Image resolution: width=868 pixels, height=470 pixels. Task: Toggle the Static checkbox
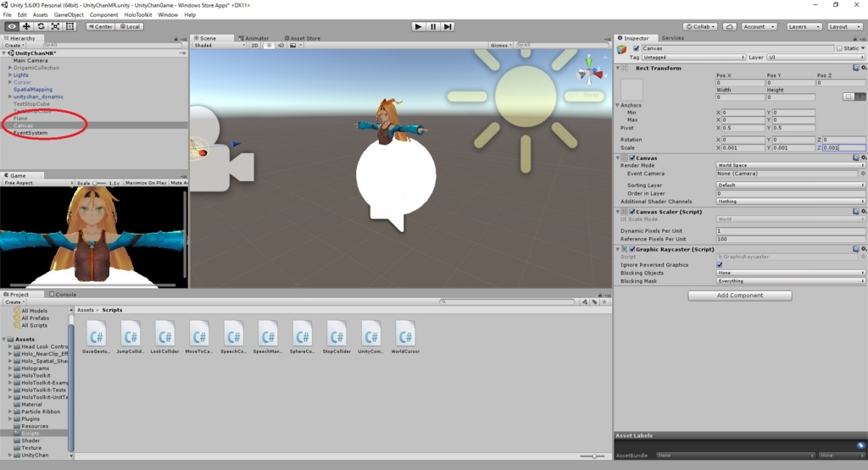coord(840,48)
